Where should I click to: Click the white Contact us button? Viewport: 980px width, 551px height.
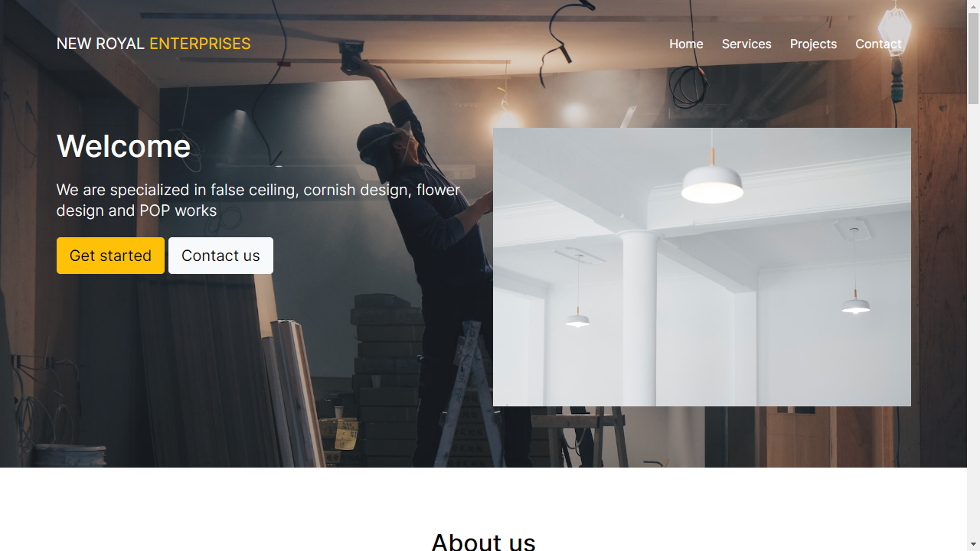[220, 256]
